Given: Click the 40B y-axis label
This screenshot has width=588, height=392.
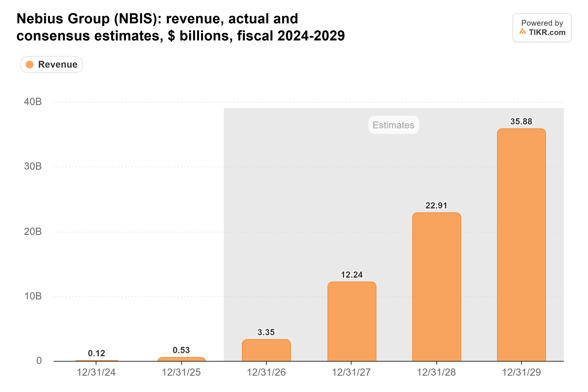Looking at the screenshot, I should [33, 102].
